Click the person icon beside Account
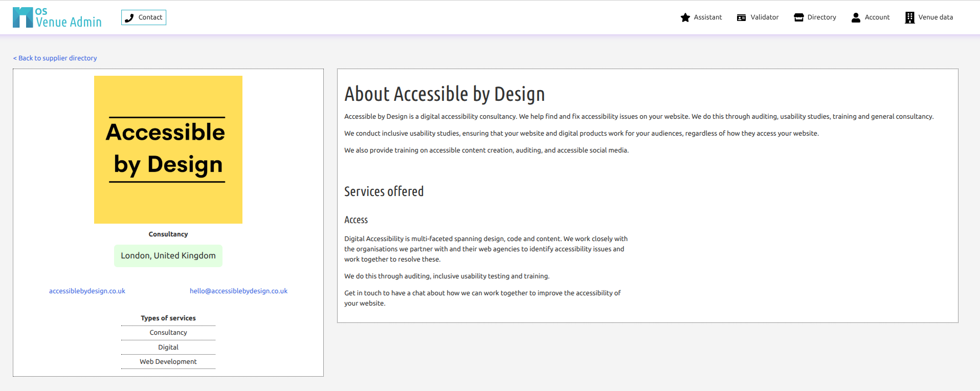 coord(856,17)
